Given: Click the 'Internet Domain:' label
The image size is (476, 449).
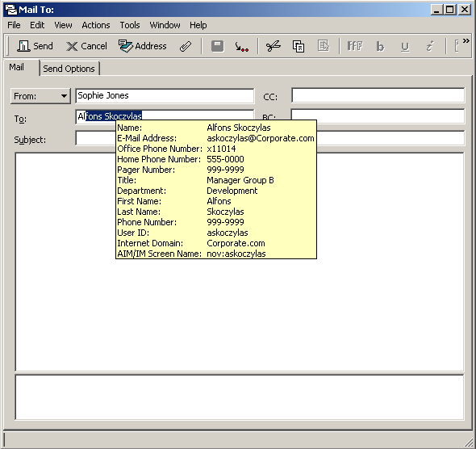Looking at the screenshot, I should pyautogui.click(x=150, y=243).
